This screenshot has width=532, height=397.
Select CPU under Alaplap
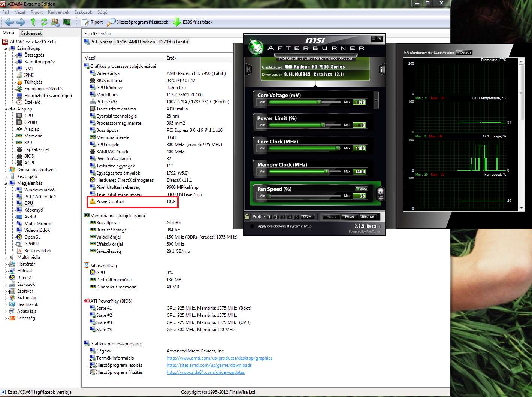tap(28, 116)
